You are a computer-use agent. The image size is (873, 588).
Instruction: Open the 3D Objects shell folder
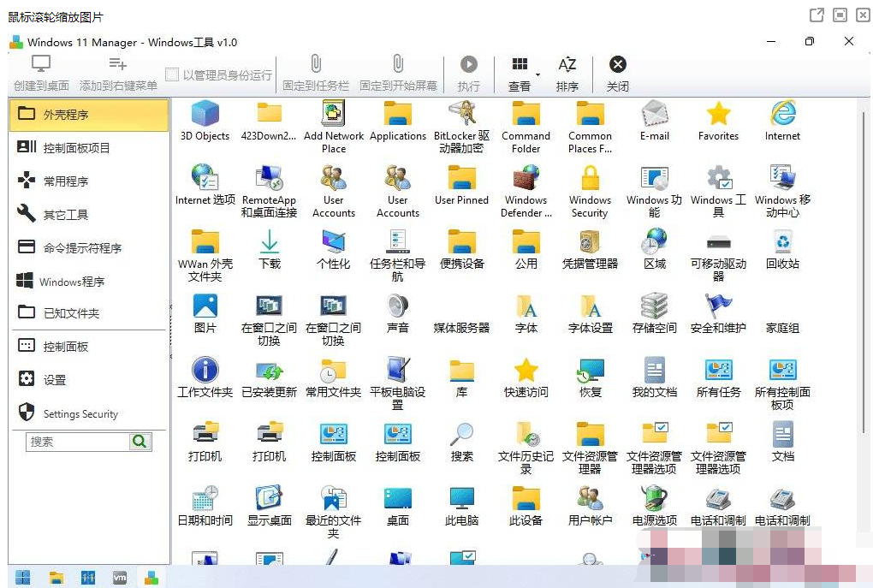205,121
